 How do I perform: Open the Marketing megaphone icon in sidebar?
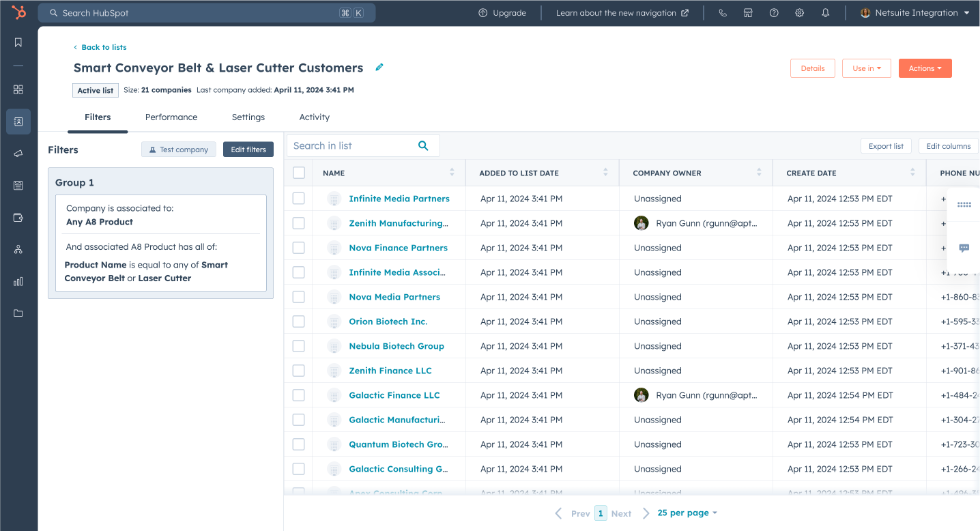tap(18, 154)
